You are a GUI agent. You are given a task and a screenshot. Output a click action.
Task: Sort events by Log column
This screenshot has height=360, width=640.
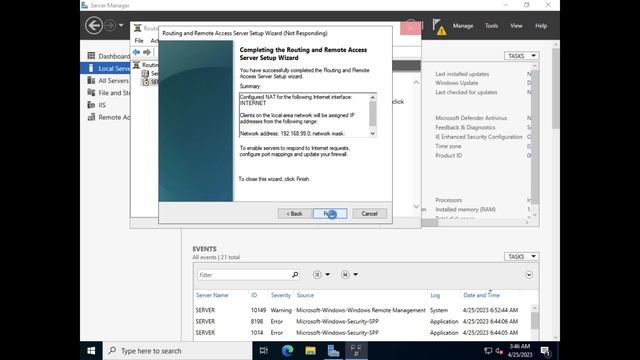click(x=435, y=295)
